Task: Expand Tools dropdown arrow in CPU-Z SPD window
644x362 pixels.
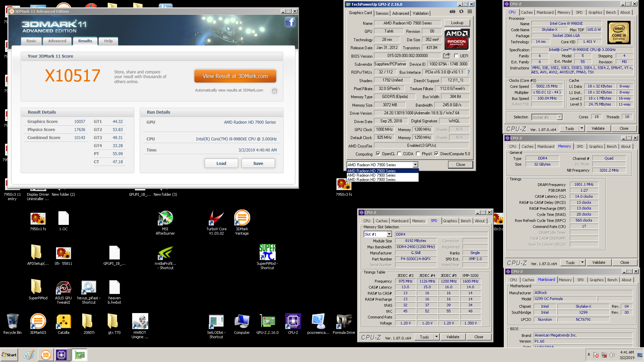Action: (436, 337)
